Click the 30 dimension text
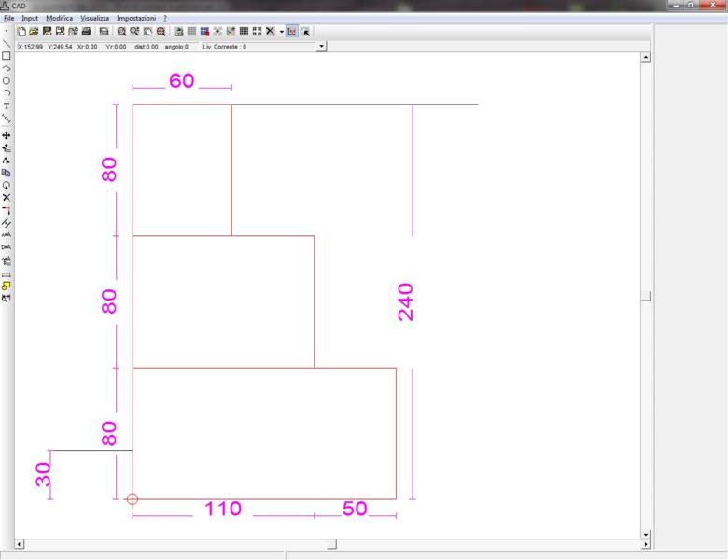Image resolution: width=728 pixels, height=560 pixels. tap(43, 474)
